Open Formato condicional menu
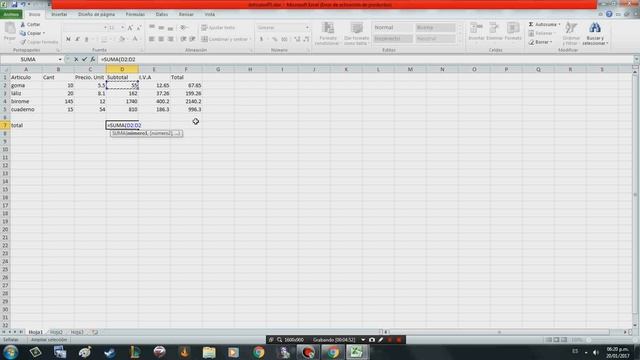The height and width of the screenshot is (360, 640). [x=327, y=33]
